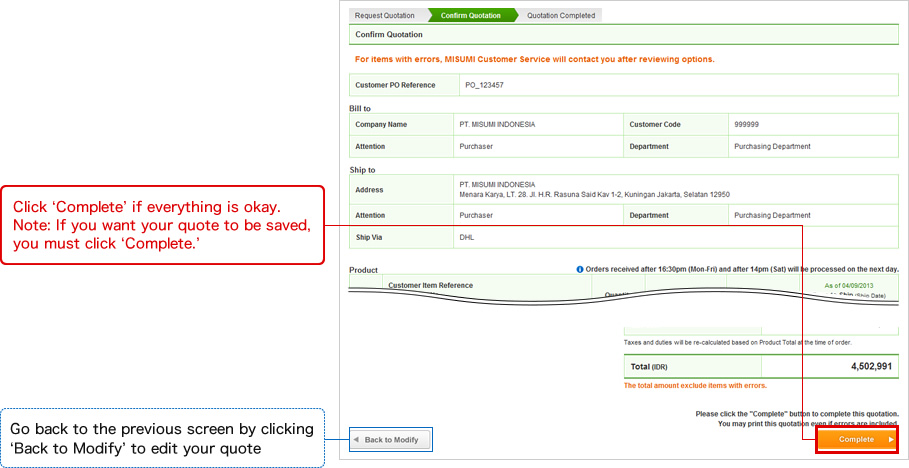
Task: Click the Menara Karya address line
Action: tap(594, 195)
